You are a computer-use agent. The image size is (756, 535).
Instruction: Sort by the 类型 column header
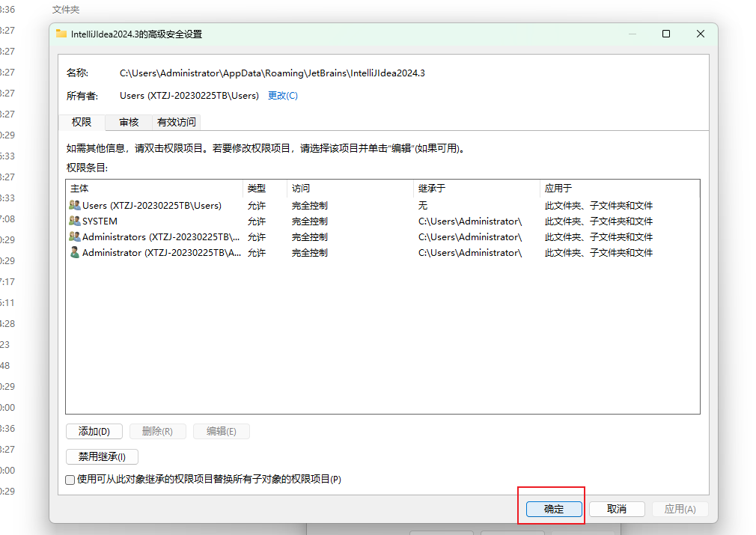265,189
